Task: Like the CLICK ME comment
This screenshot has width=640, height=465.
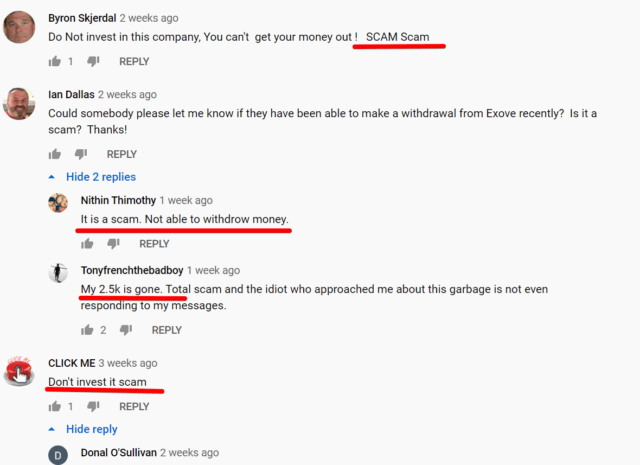Action: click(x=54, y=407)
